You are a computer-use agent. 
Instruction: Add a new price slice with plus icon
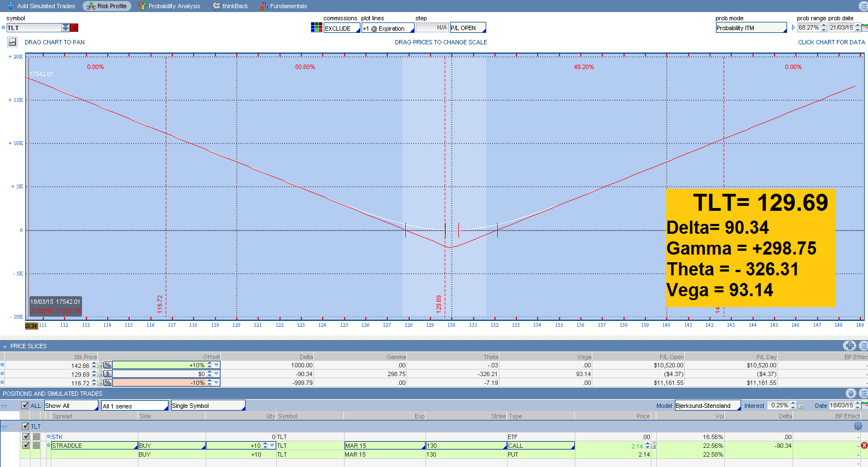pyautogui.click(x=849, y=345)
